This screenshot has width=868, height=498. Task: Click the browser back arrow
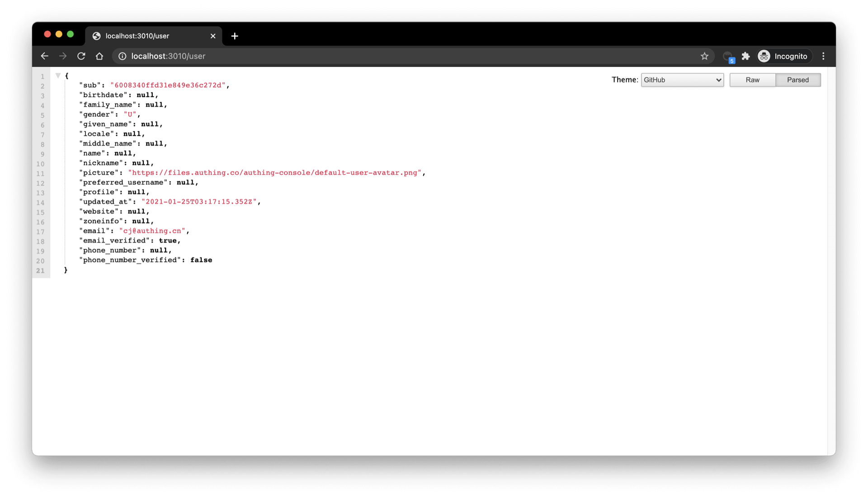tap(44, 56)
